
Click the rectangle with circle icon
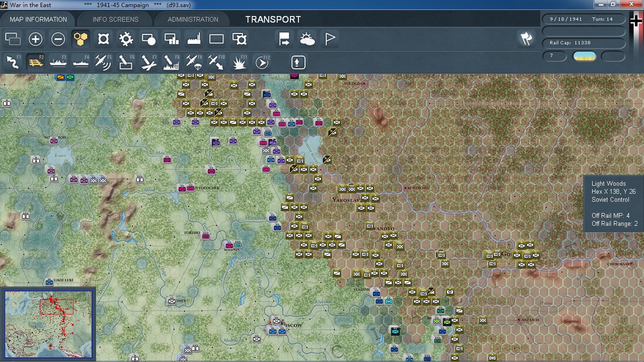(x=149, y=39)
